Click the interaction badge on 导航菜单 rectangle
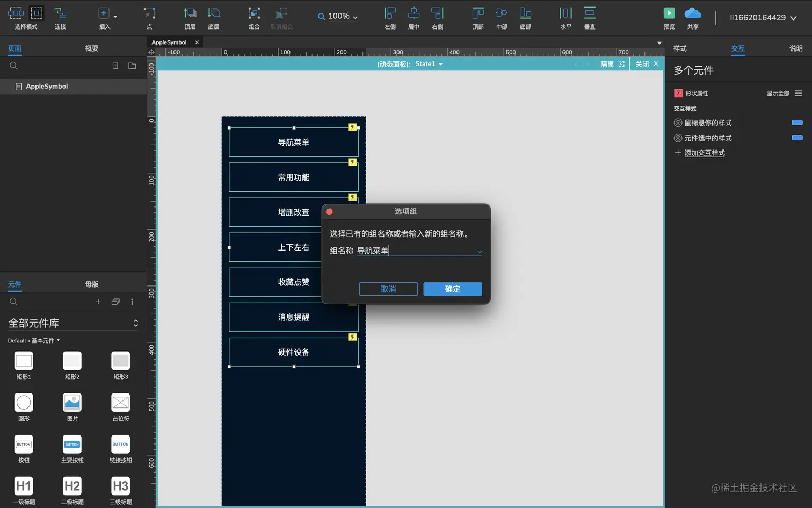Screen dimensions: 812x508 [x=352, y=127]
